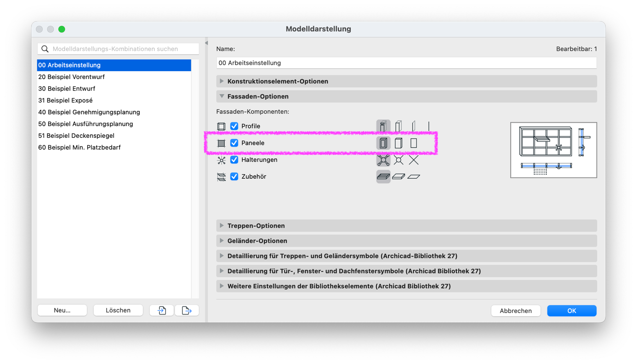Select simple outline icon for Paneele
Image resolution: width=637 pixels, height=364 pixels.
(x=414, y=143)
